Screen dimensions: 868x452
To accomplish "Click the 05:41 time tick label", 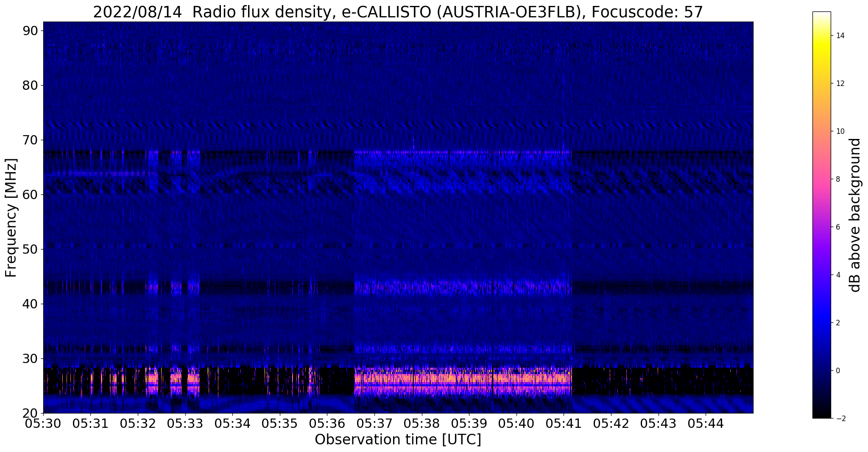I will pos(564,423).
